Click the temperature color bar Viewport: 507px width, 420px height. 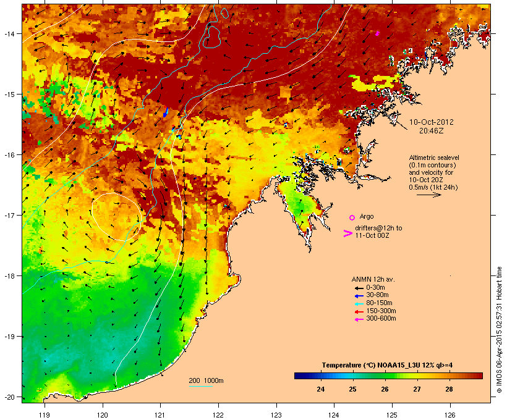point(388,376)
